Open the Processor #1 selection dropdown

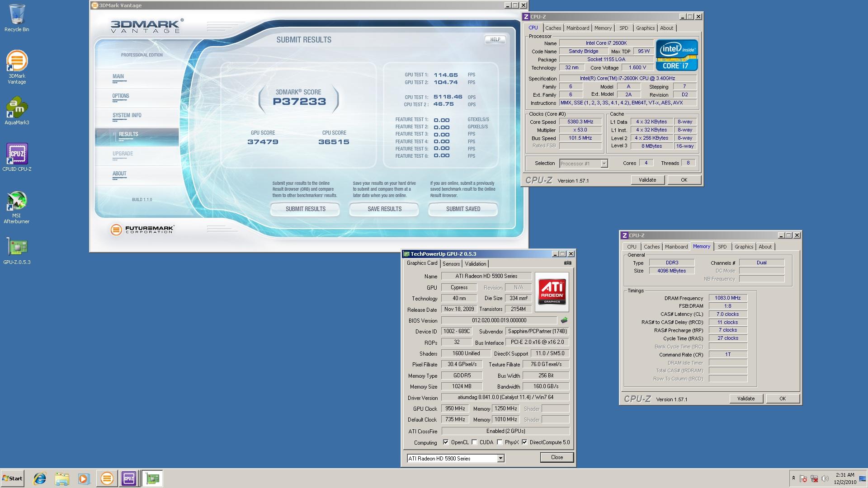[x=604, y=164]
